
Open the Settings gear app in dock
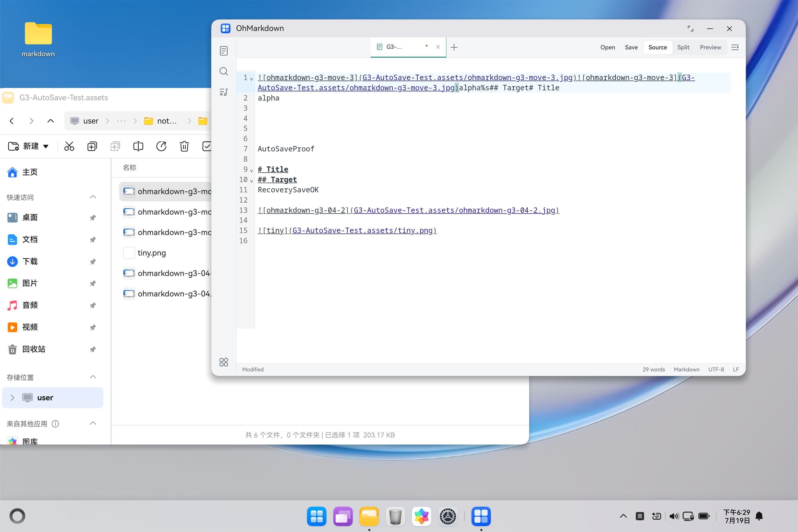pos(448,516)
